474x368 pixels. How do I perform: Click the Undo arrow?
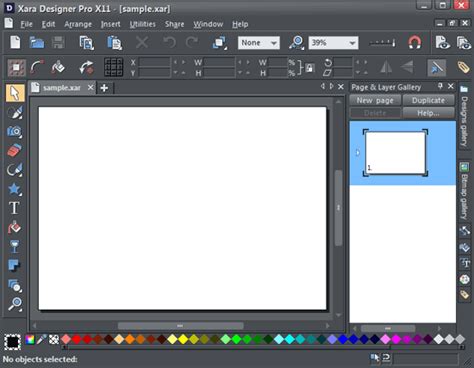pos(169,43)
